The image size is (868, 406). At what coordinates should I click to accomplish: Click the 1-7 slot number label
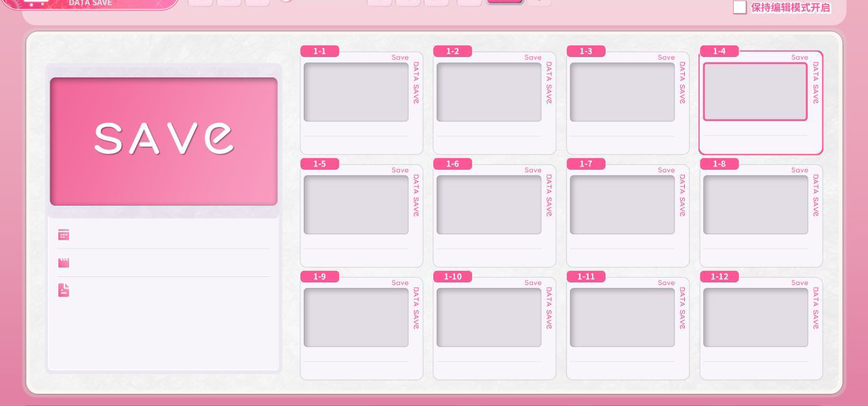pos(586,164)
